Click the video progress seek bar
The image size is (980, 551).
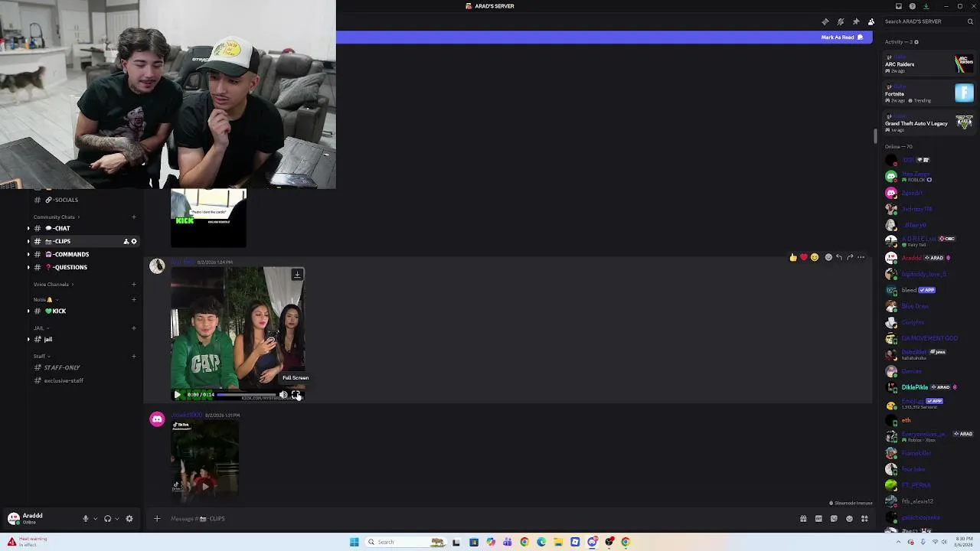[247, 395]
